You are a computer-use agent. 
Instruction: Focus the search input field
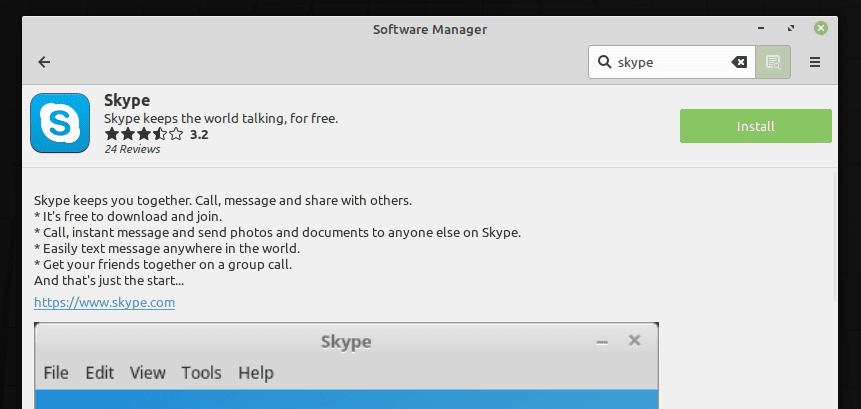pyautogui.click(x=672, y=62)
